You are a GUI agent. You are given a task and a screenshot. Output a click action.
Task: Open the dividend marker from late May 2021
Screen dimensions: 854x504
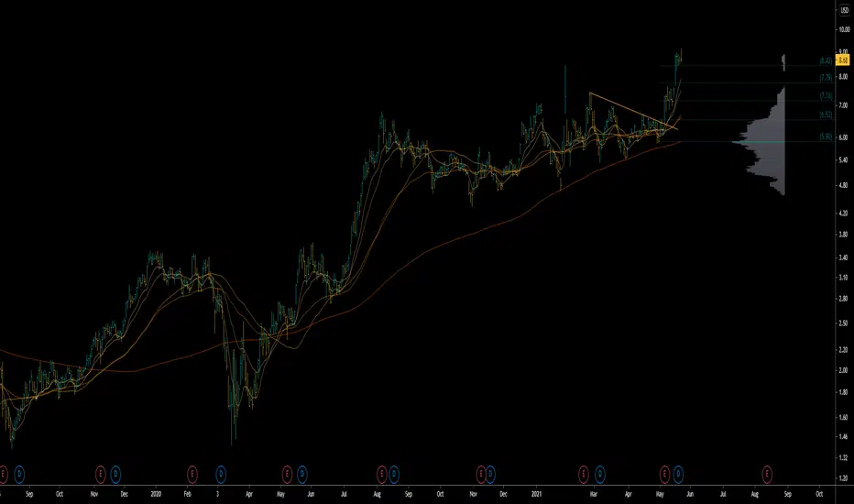coord(678,475)
